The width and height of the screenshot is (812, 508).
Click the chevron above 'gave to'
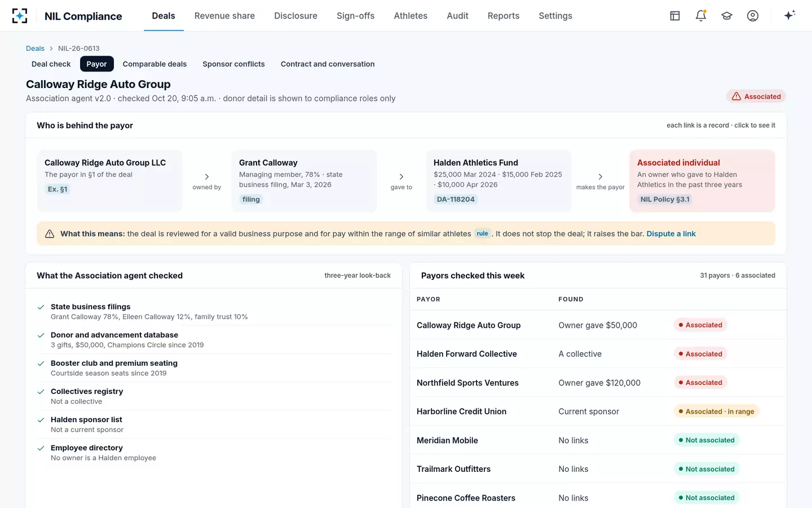401,177
